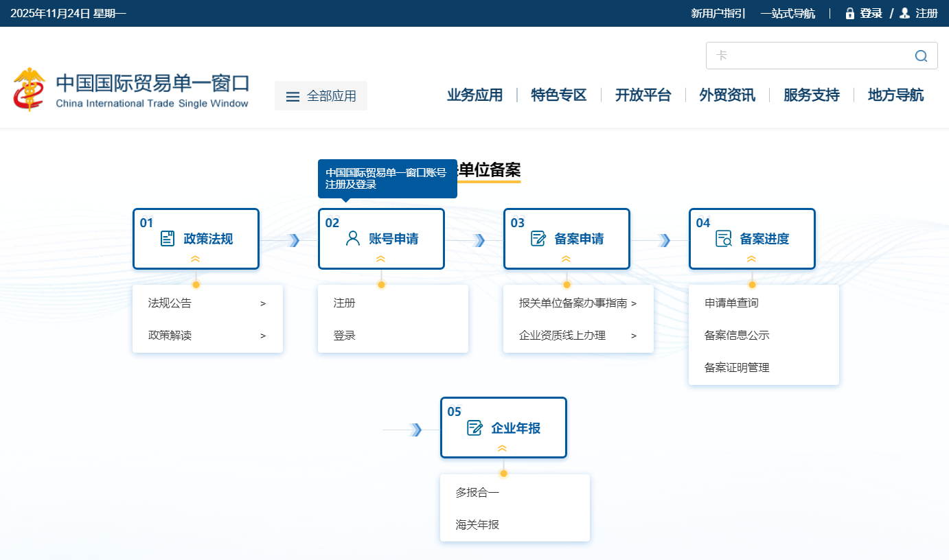
Task: Collapse the 企业年报 card chevron
Action: 502,448
